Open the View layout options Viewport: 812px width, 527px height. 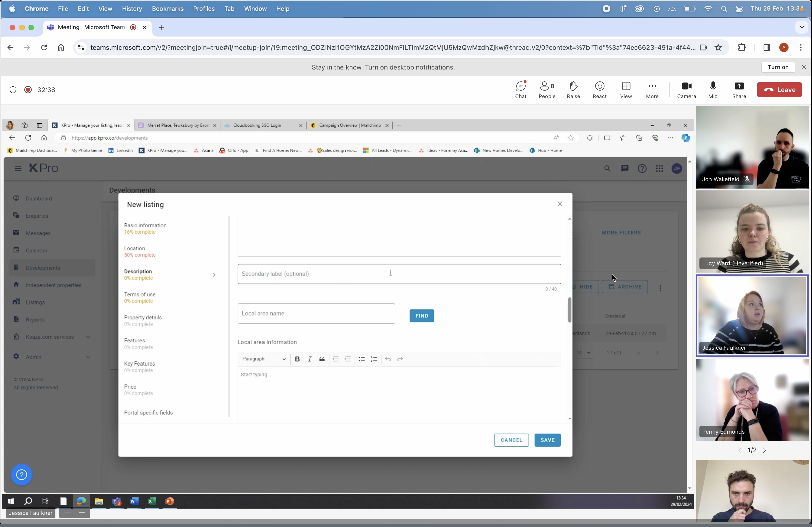click(x=626, y=90)
